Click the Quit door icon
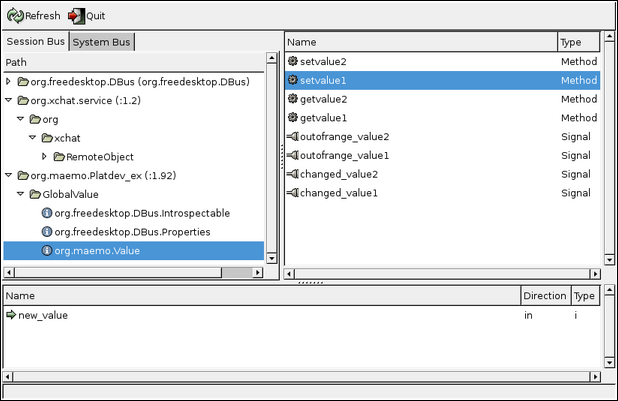 tap(75, 16)
